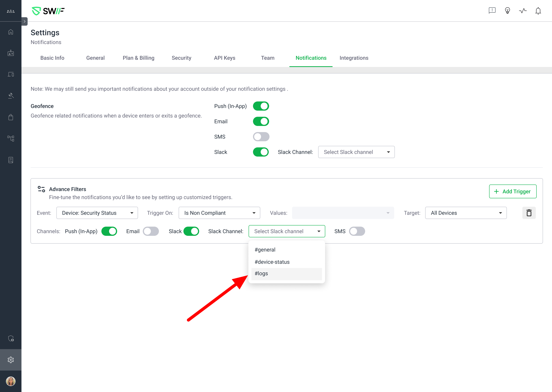Open devices icon in sidebar
Screen dimensions: 552x392
11,74
